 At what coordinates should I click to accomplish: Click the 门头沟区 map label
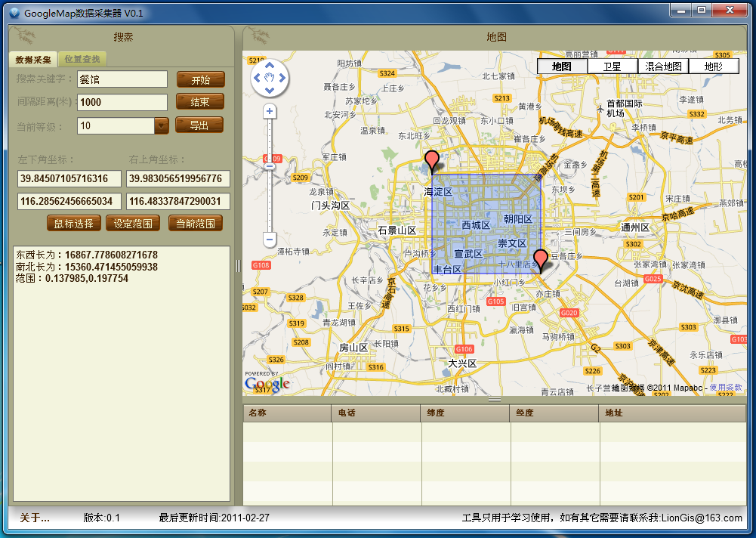coord(330,206)
